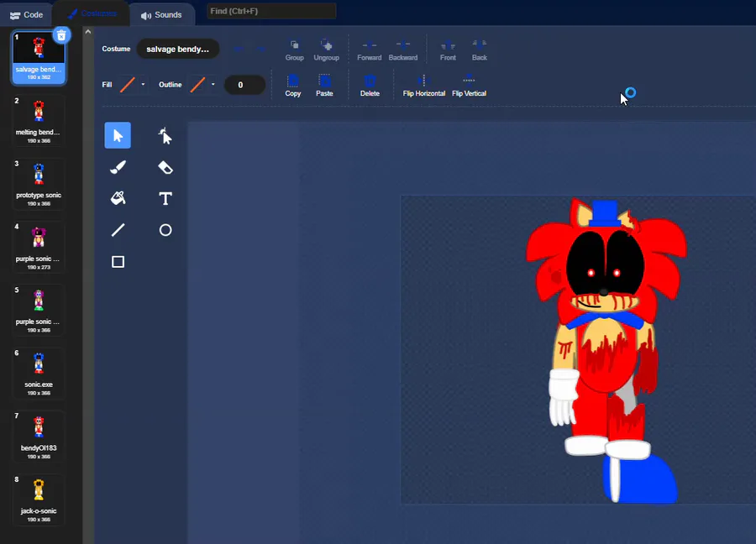Select costume 1 salvage bendy thumbnail
This screenshot has height=544, width=756.
pos(39,57)
